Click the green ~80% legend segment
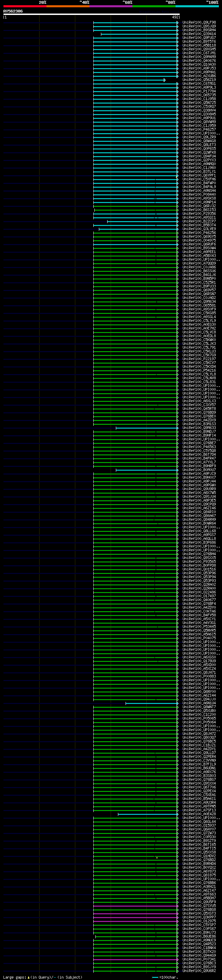This screenshot has width=222, height=980. [x=154, y=7]
